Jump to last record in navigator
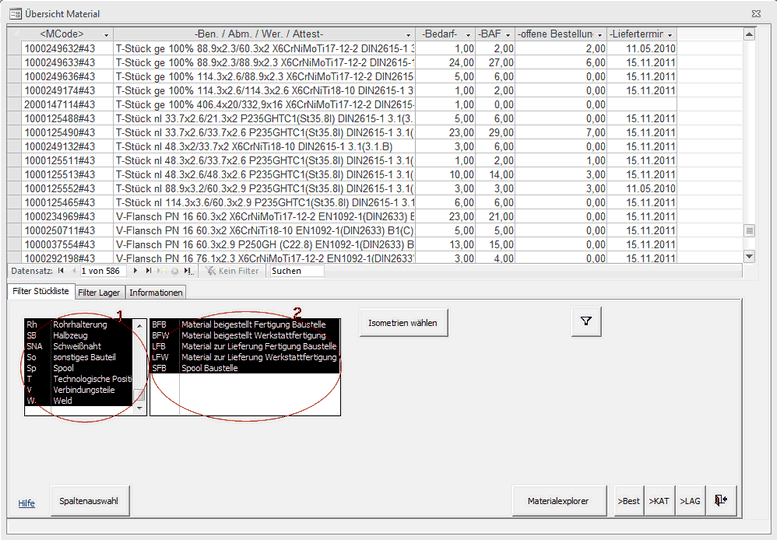 tap(149, 271)
